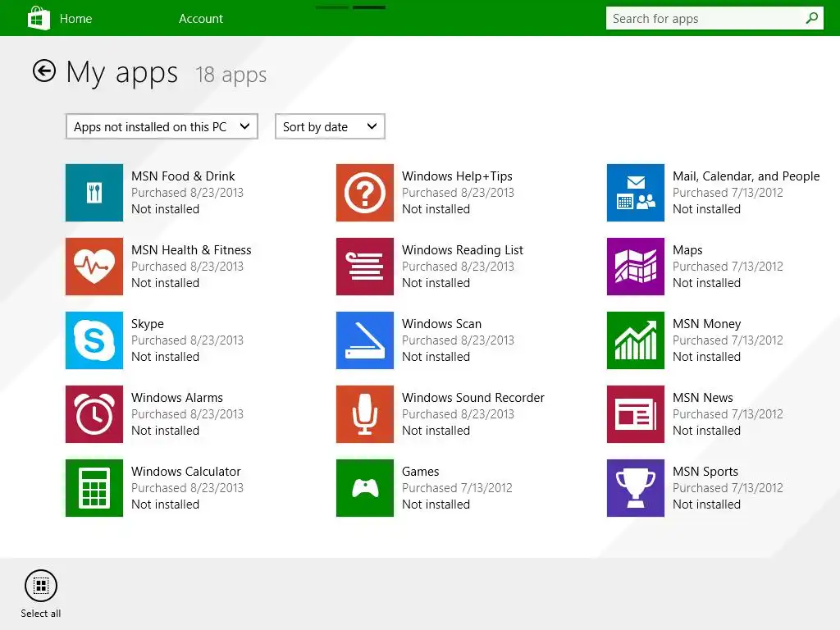Image resolution: width=840 pixels, height=630 pixels.
Task: Click the 'Maps' app name
Action: pyautogui.click(x=687, y=250)
